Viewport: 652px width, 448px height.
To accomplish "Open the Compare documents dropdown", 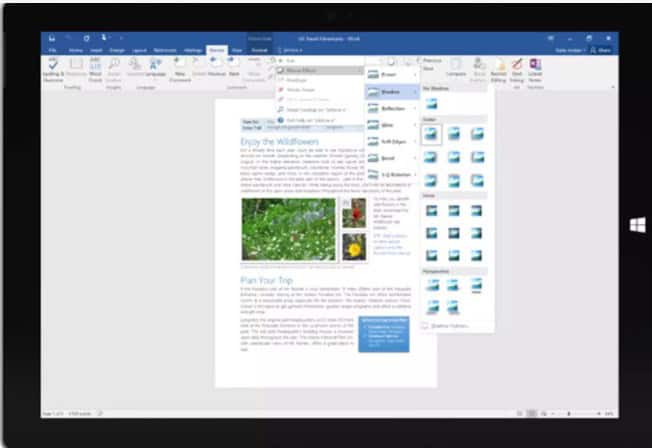I will (456, 68).
